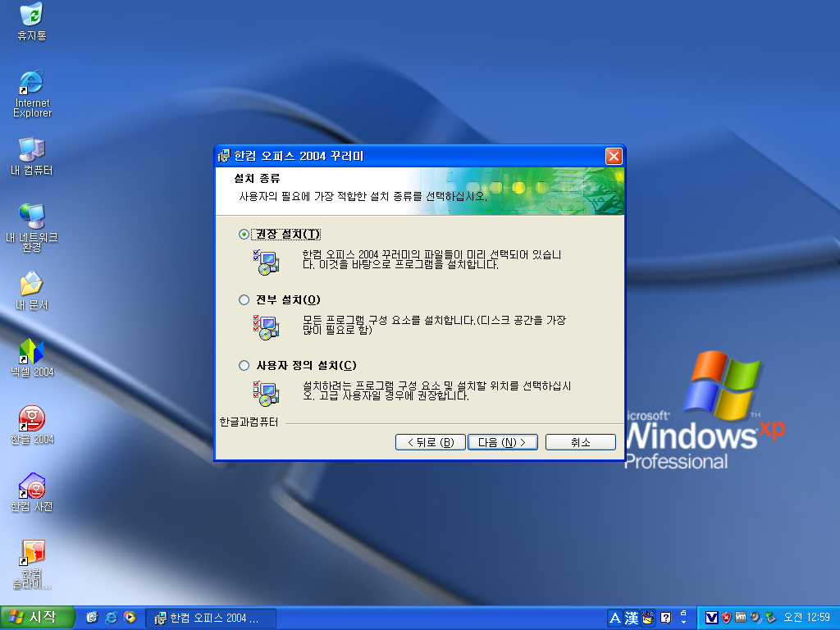
Task: Open the IME tools pad icon
Action: pyautogui.click(x=648, y=618)
